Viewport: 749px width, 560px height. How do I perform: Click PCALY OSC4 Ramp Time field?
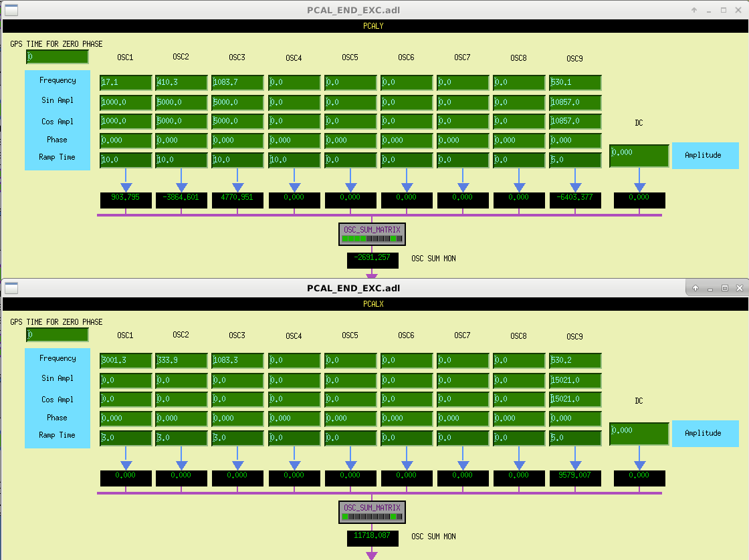coord(294,160)
